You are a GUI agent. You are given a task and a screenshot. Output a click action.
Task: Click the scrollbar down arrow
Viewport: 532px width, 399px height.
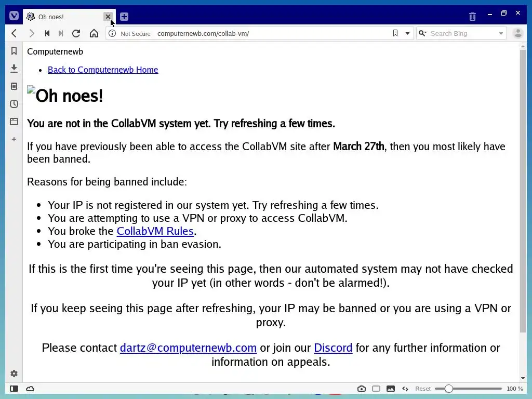point(523,378)
